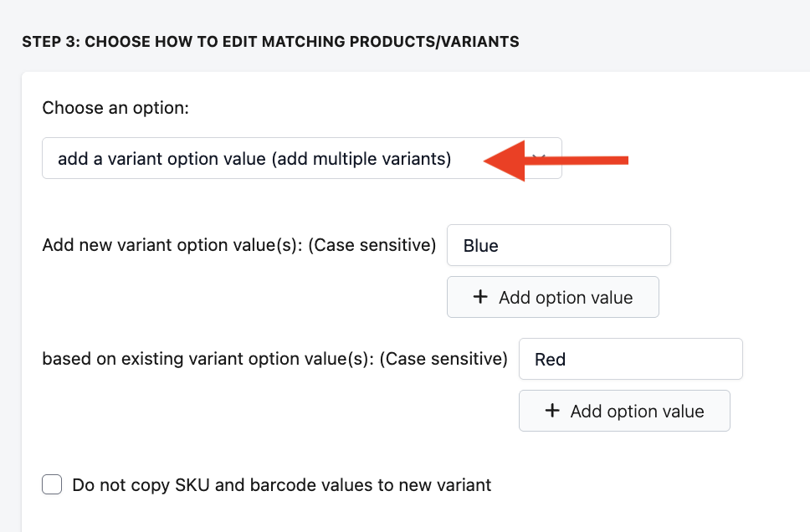Click the plus icon below the Blue field
Viewport: 810px width, 532px height.
480,297
